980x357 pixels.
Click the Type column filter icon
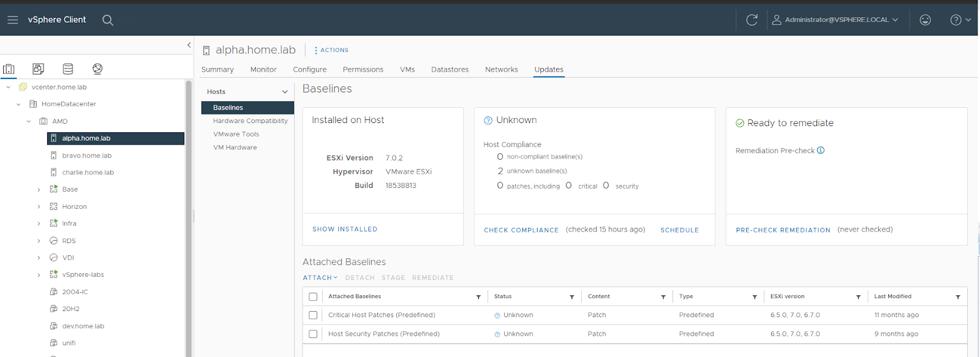coord(755,297)
